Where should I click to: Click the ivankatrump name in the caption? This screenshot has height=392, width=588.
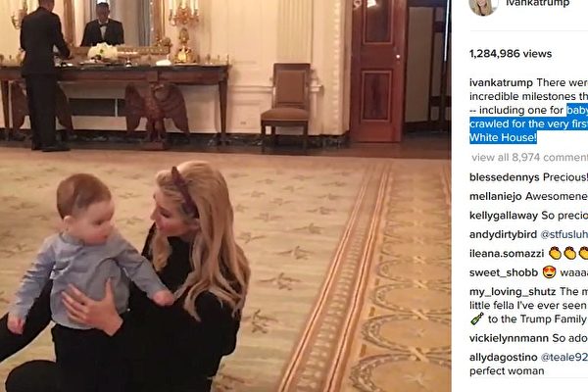[501, 82]
